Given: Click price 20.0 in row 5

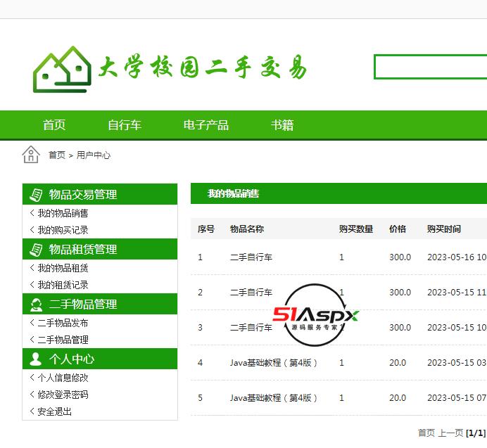Looking at the screenshot, I should pos(398,397).
